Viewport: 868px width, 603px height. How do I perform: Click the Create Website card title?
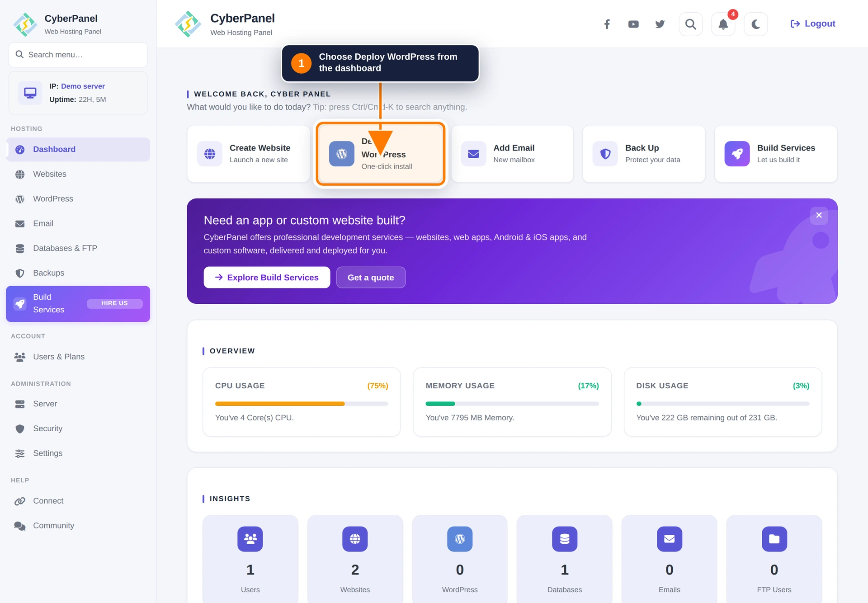pos(260,148)
